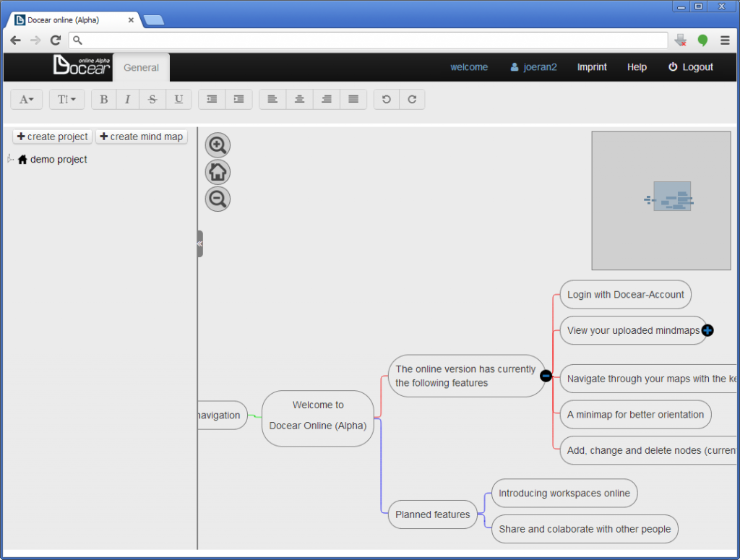Open joeran2 user profile

tap(534, 67)
